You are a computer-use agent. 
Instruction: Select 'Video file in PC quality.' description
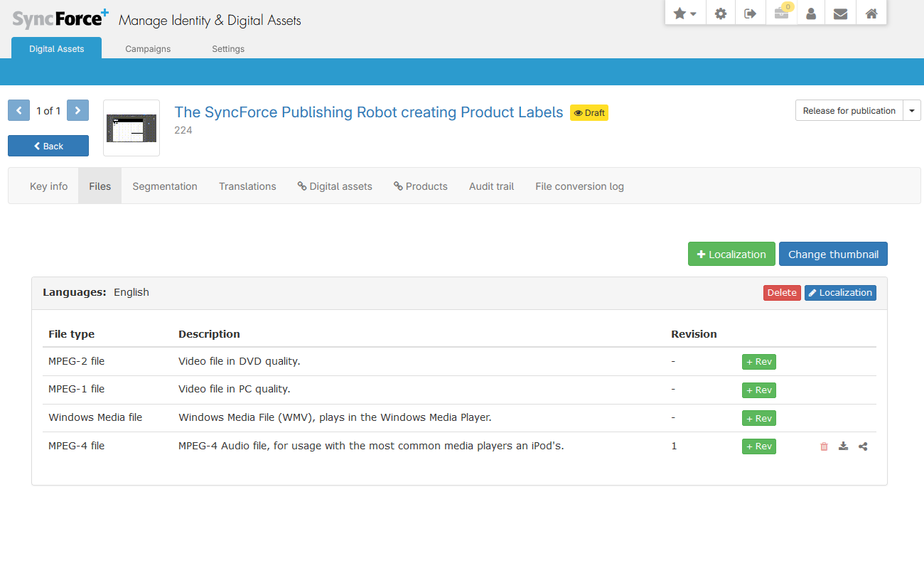pyautogui.click(x=235, y=389)
